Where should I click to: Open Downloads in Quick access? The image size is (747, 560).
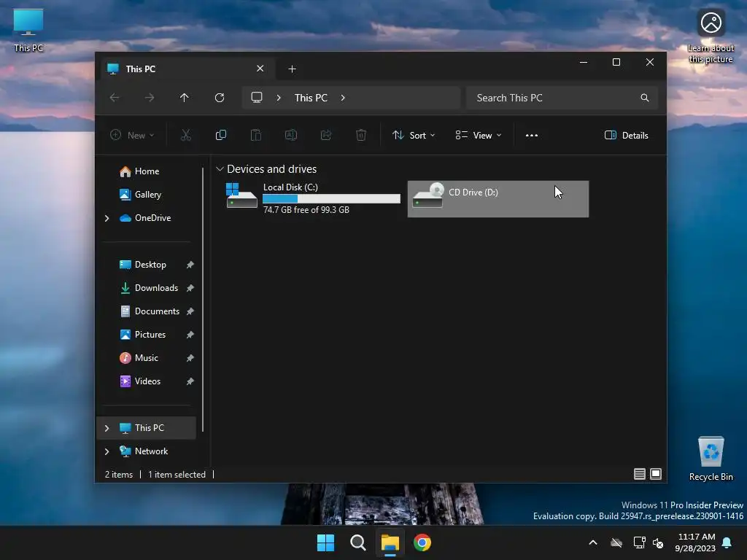pyautogui.click(x=156, y=288)
